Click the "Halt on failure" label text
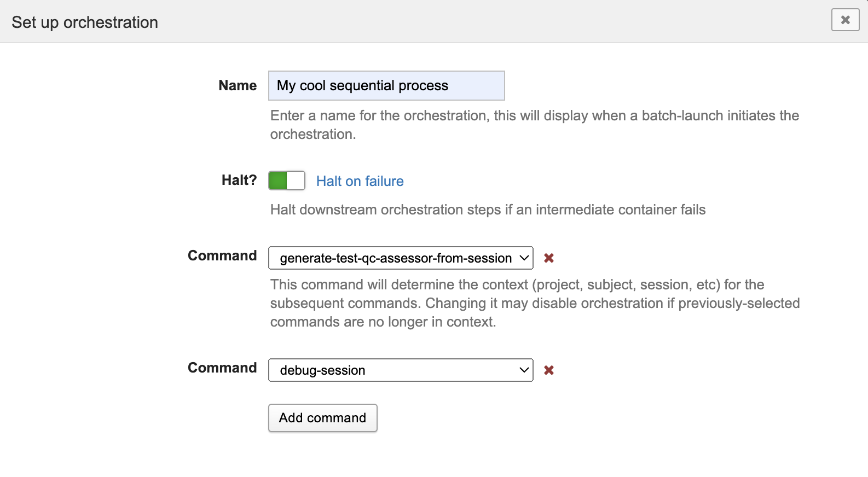 coord(360,181)
